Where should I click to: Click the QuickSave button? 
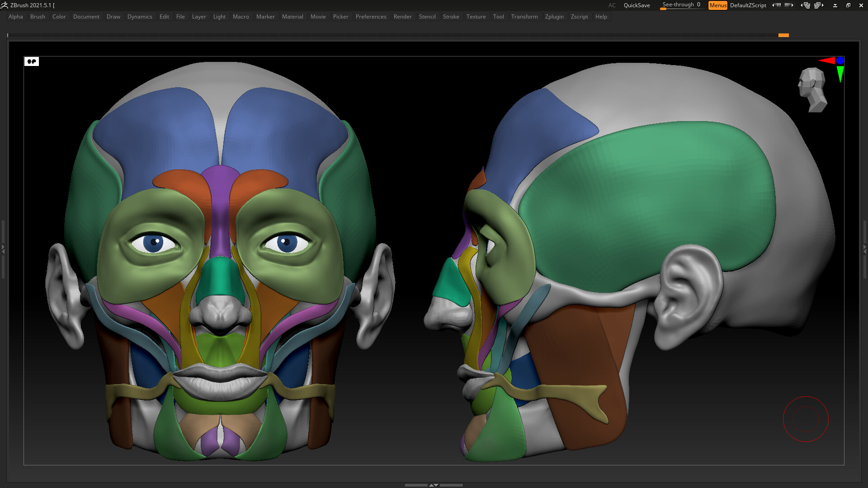click(x=636, y=5)
